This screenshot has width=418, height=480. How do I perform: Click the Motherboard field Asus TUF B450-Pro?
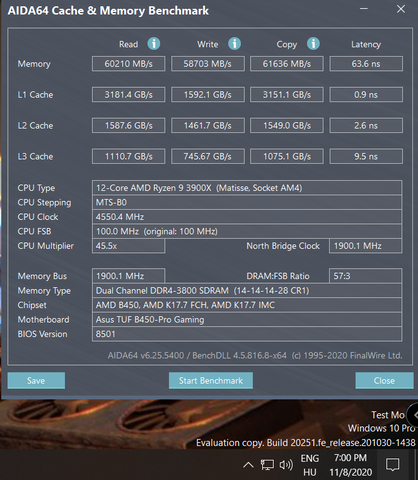(x=247, y=320)
